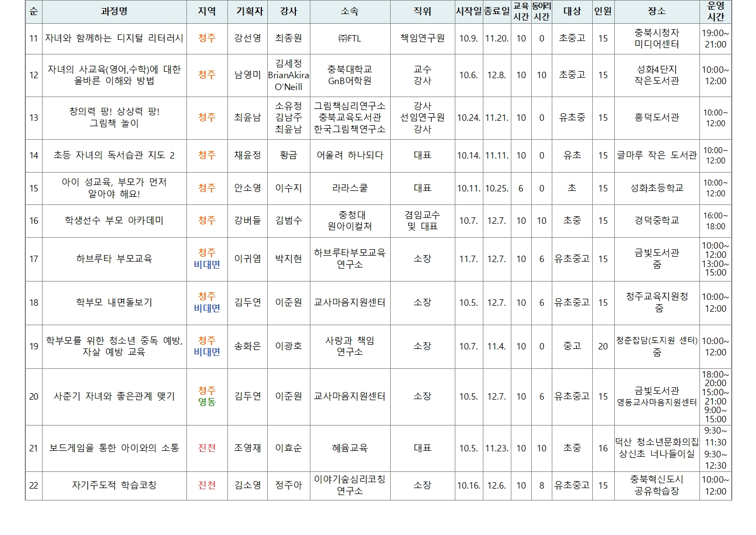
Task: Click '하브루타 부모교육' course name
Action: [x=114, y=259]
